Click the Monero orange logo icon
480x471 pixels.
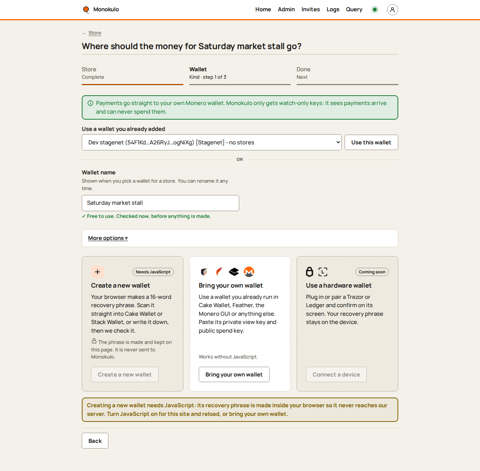pos(249,272)
